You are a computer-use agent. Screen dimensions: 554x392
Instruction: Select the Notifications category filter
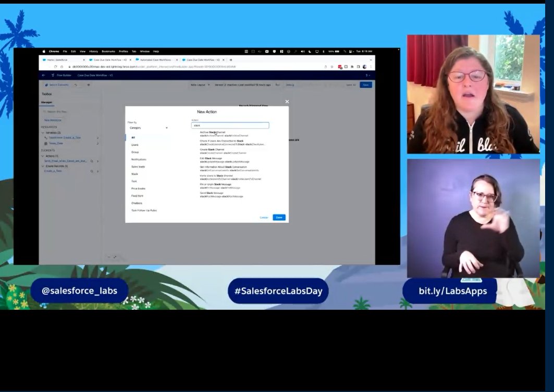point(139,159)
